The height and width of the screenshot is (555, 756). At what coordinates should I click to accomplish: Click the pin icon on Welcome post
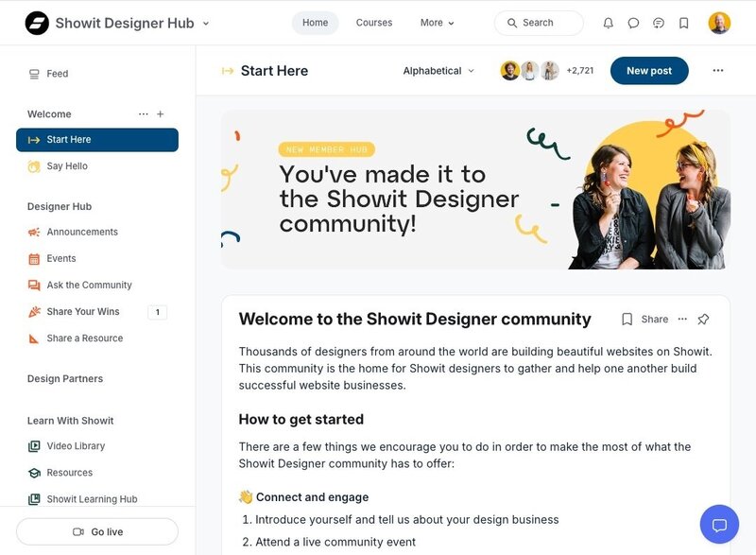pyautogui.click(x=703, y=320)
